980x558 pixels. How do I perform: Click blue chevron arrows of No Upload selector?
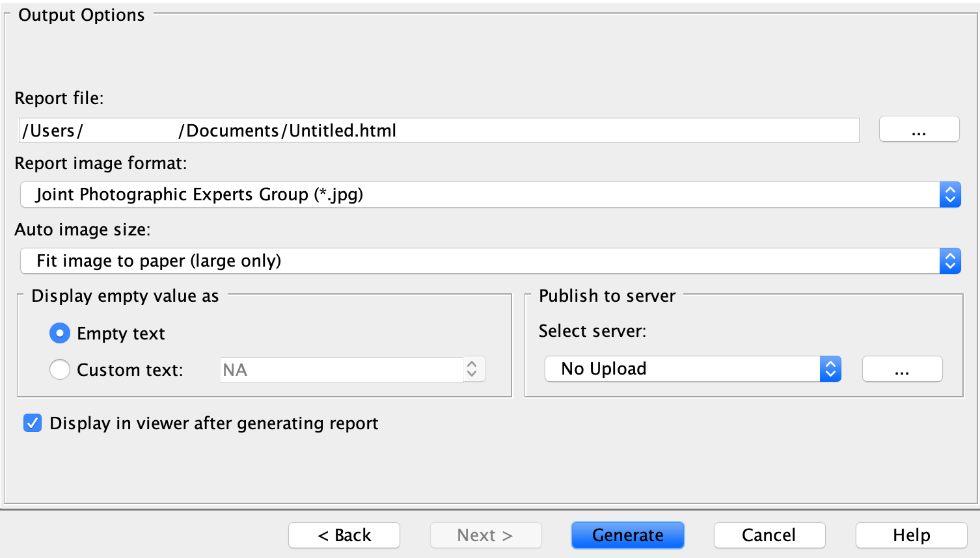pyautogui.click(x=830, y=369)
